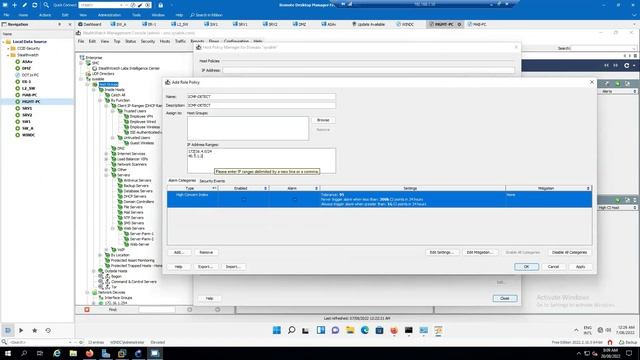Screen dimensions: 640x360
Task: Click Close in Host Policy Manager window
Action: [x=505, y=298]
